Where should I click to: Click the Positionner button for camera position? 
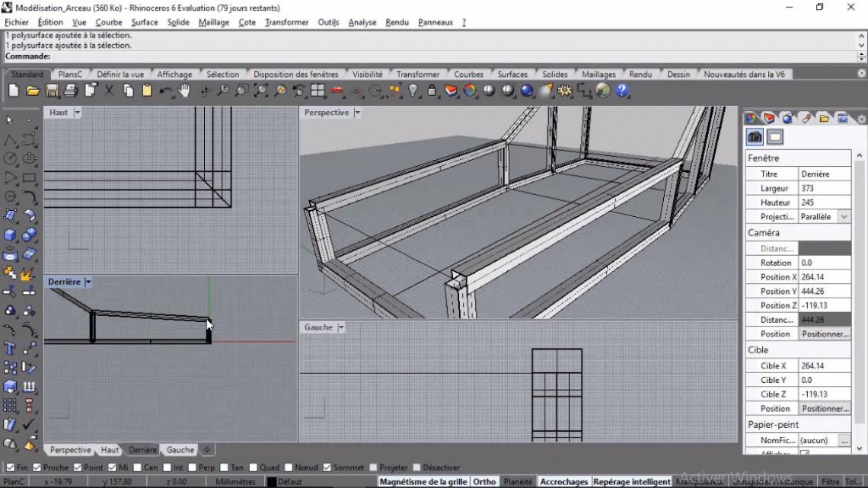(825, 334)
